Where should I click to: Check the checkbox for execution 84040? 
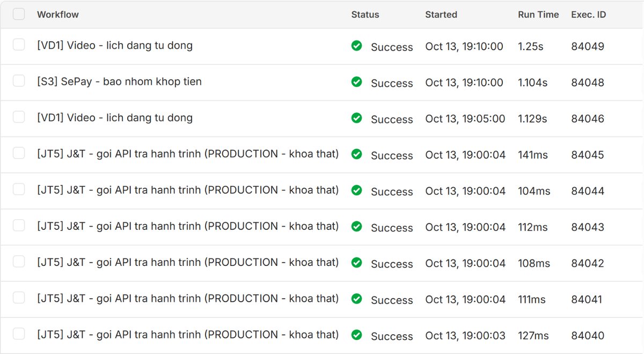coord(19,334)
